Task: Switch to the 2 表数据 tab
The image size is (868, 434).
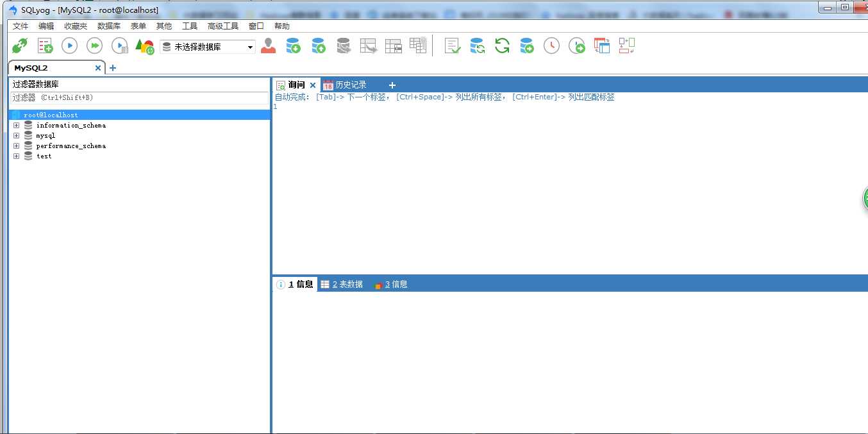Action: click(x=342, y=285)
